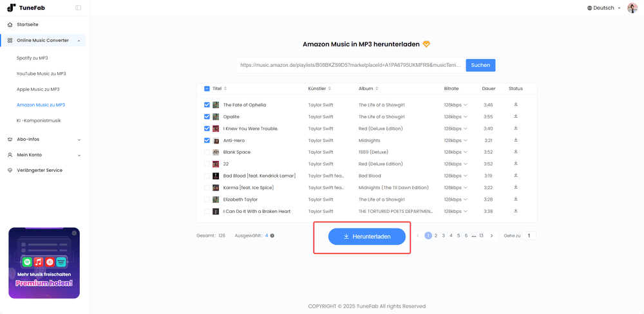Click the premium diamond badge beside heading
644x314 pixels.
click(x=426, y=44)
